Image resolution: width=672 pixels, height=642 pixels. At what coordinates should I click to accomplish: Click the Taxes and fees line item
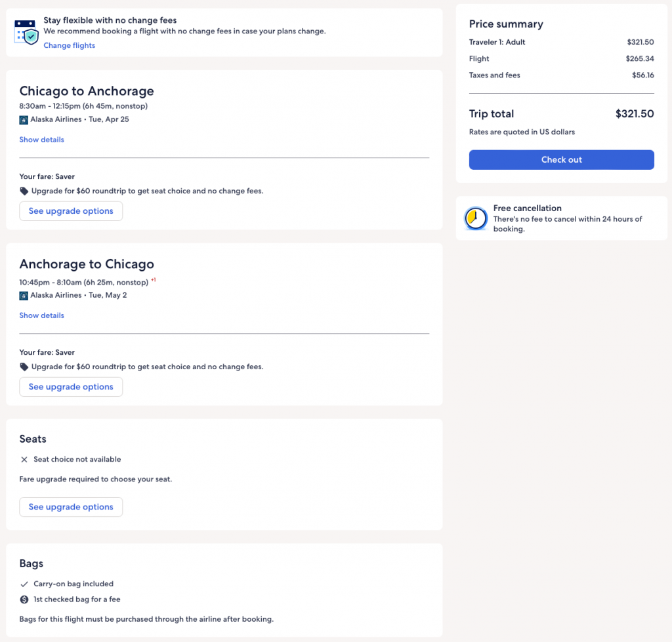(x=494, y=75)
